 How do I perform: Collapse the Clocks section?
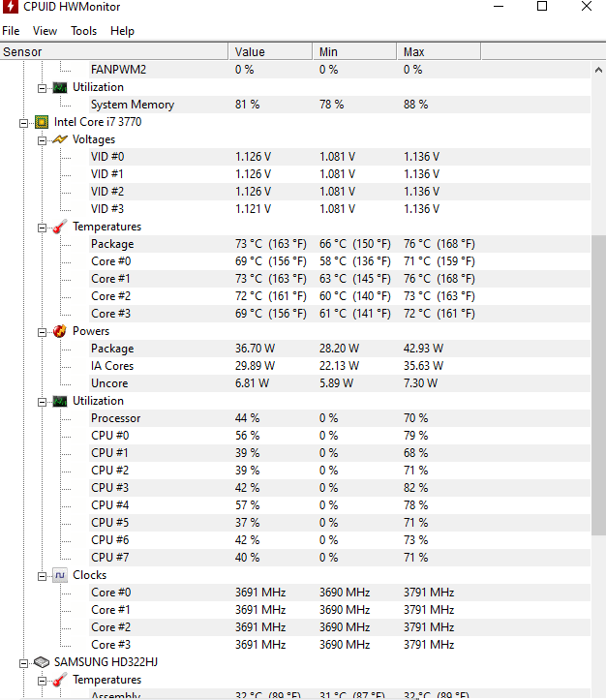pos(42,576)
